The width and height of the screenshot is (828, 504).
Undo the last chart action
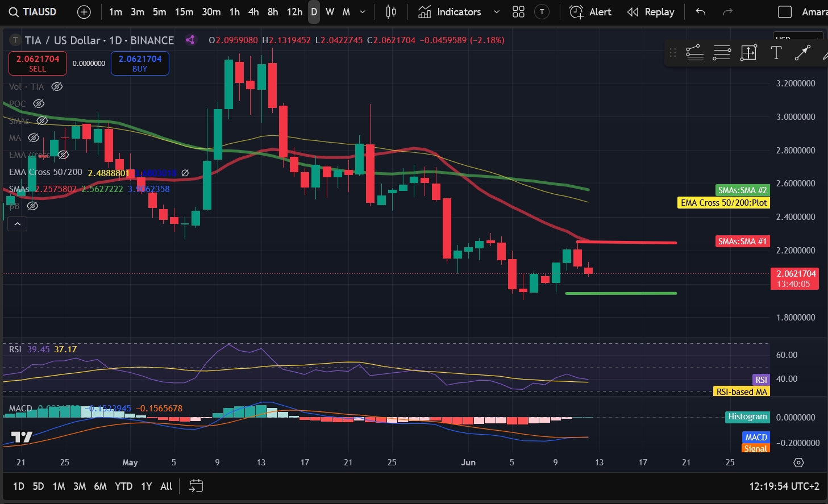tap(701, 12)
